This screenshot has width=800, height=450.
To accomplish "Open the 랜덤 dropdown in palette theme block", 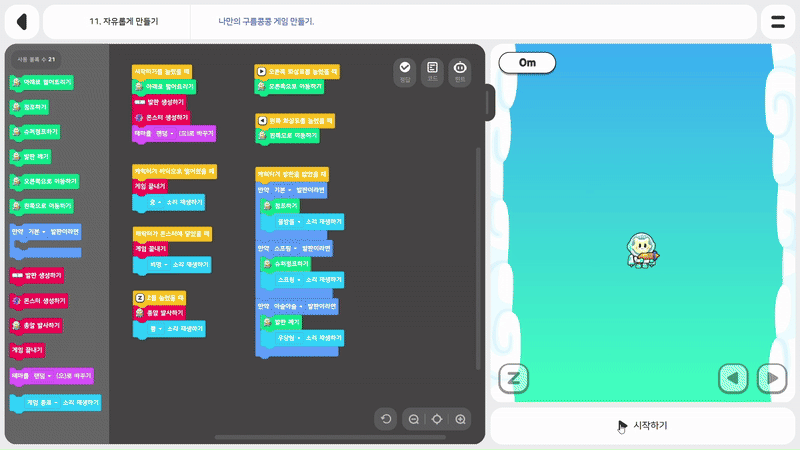I will coord(42,376).
